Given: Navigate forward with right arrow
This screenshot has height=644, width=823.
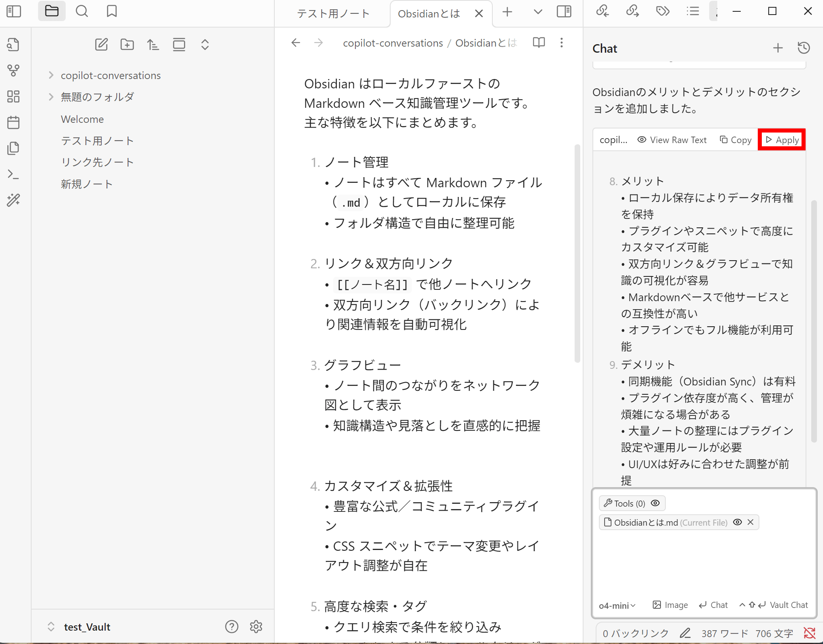Looking at the screenshot, I should tap(319, 43).
